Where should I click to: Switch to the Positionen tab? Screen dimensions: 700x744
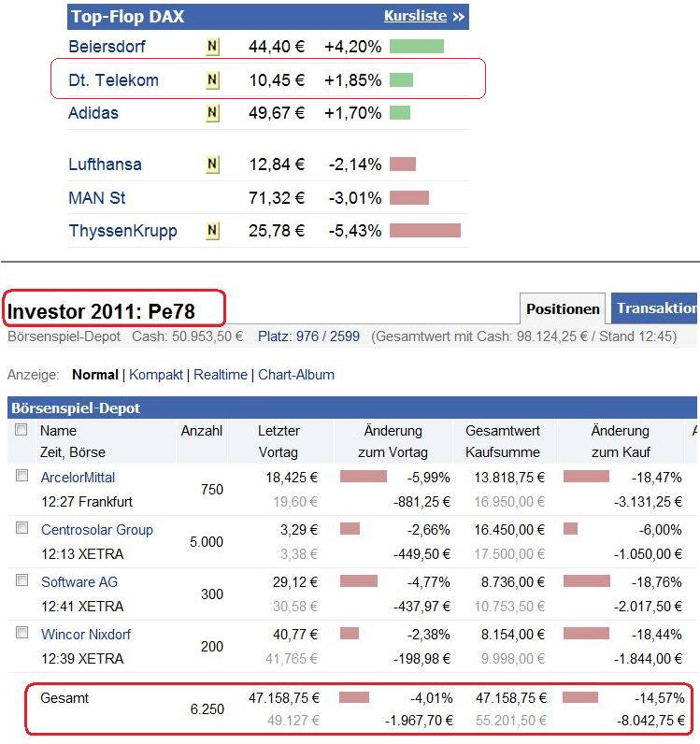563,308
